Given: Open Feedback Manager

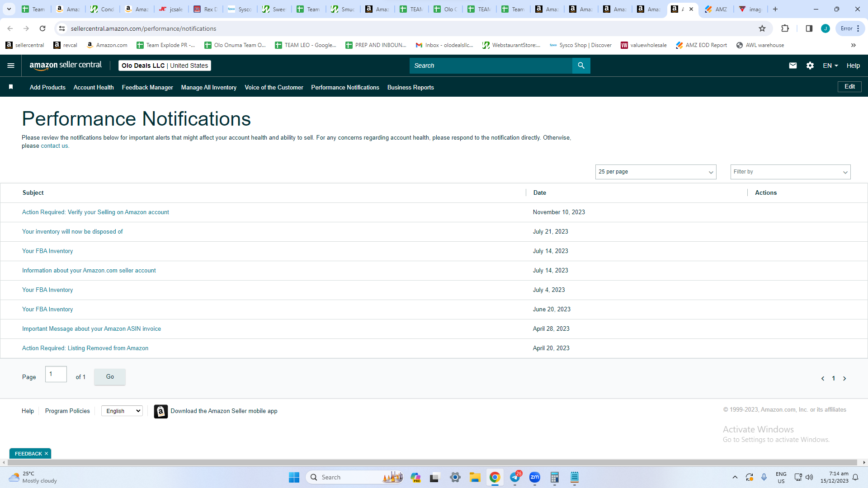Looking at the screenshot, I should click(147, 87).
